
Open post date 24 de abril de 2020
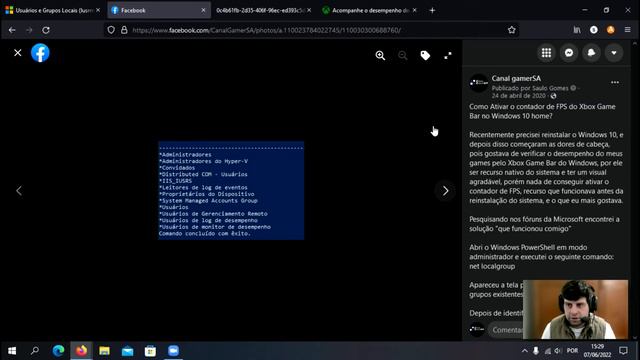(x=518, y=96)
